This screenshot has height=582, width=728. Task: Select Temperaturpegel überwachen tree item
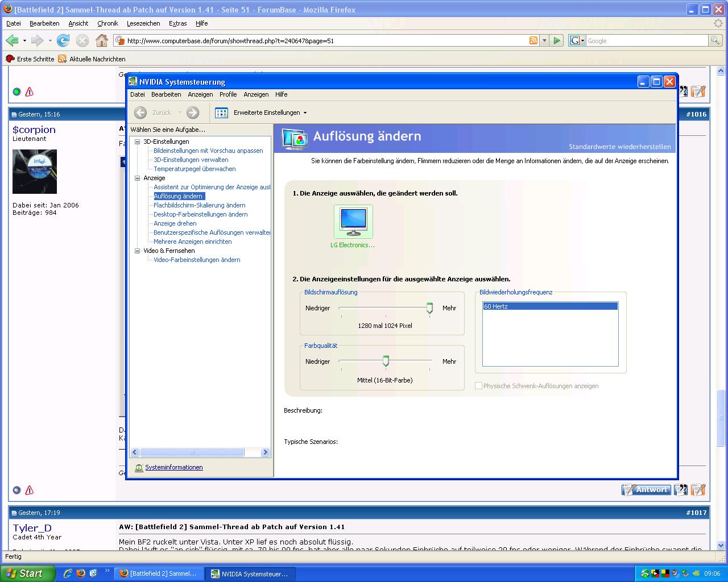pos(195,169)
